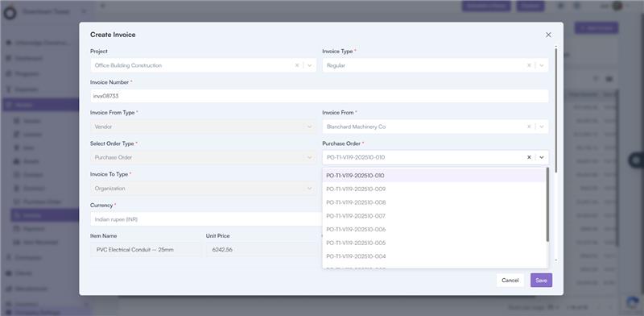The image size is (644, 316).
Task: Open the Invoice Type dropdown chevron
Action: point(541,65)
